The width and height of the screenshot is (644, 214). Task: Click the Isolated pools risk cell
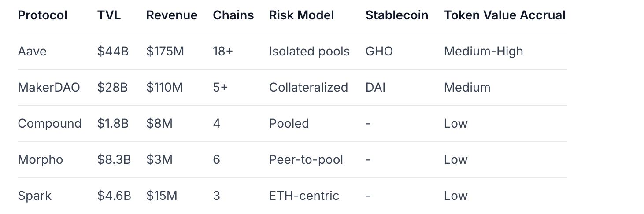[x=309, y=52]
